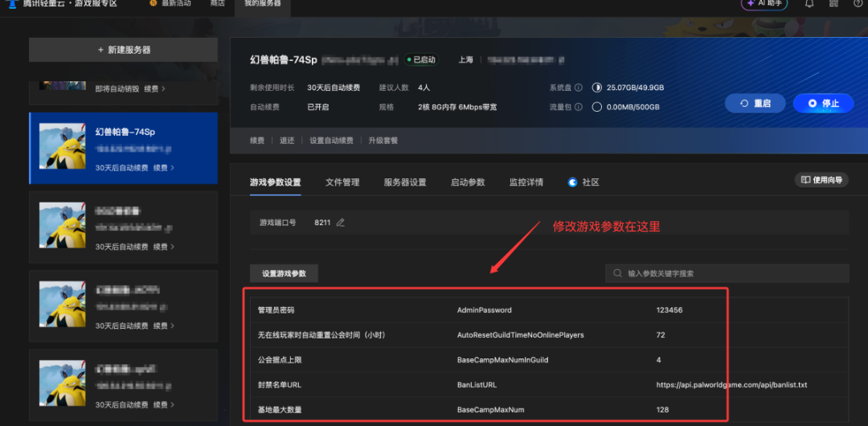Edit the game port 8211 with pencil icon
The width and height of the screenshot is (868, 426).
[341, 223]
